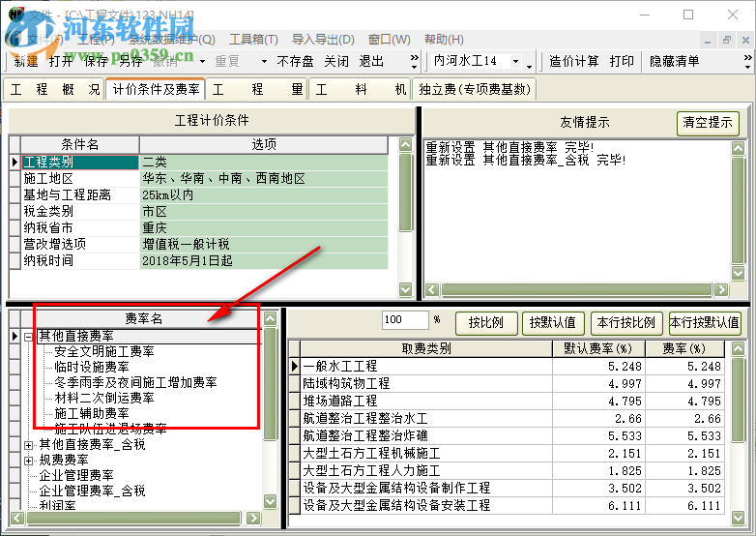Viewport: 756px width, 536px height.
Task: Open the dropdown arrow next to 撤销
Action: click(x=202, y=61)
